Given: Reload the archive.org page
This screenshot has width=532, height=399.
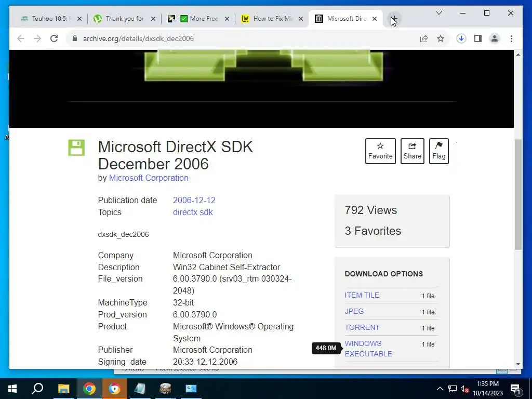Looking at the screenshot, I should tap(54, 38).
